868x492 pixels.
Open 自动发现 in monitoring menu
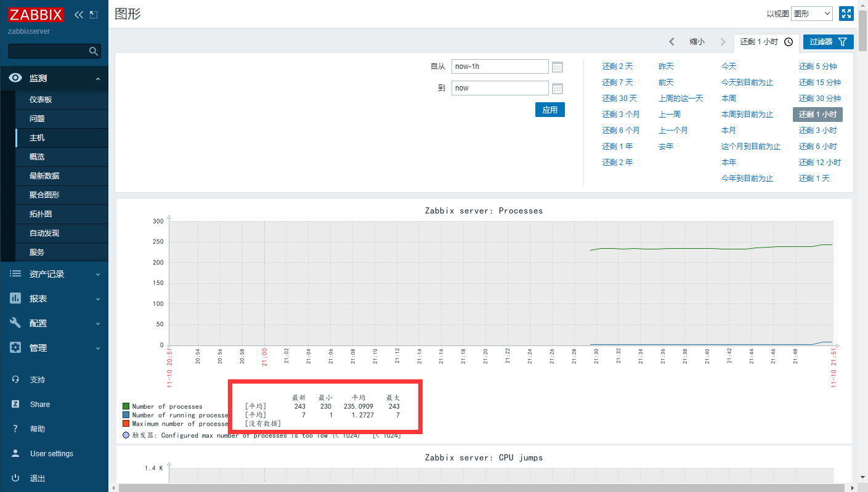[x=44, y=233]
